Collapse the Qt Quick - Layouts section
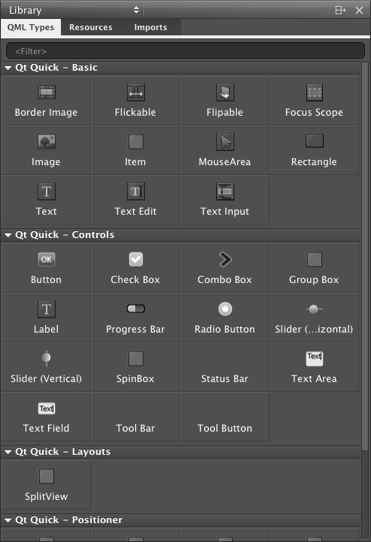The width and height of the screenshot is (371, 542). point(8,452)
